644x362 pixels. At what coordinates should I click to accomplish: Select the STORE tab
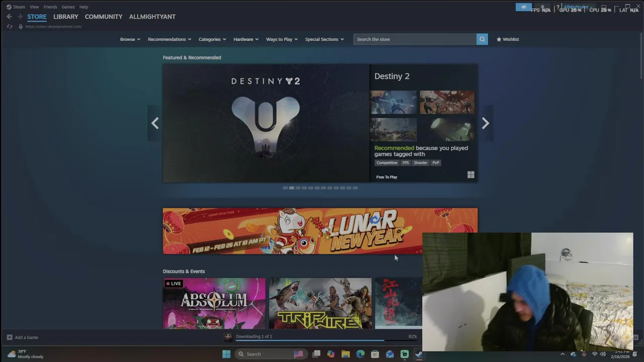coord(37,17)
